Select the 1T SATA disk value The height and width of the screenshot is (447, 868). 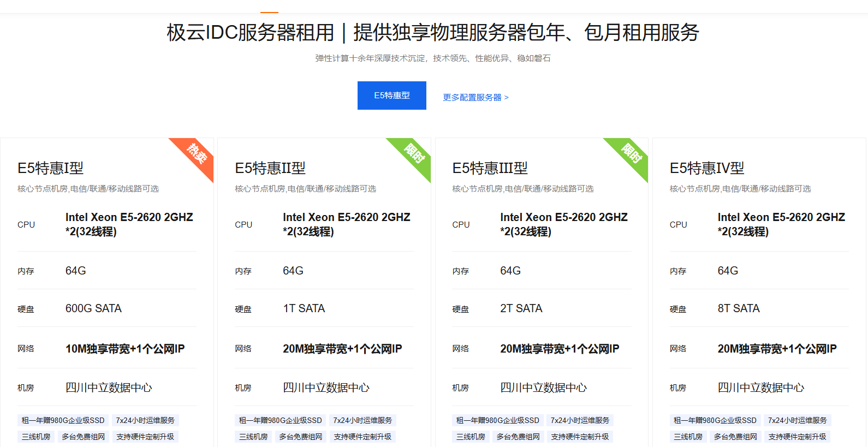pyautogui.click(x=304, y=308)
